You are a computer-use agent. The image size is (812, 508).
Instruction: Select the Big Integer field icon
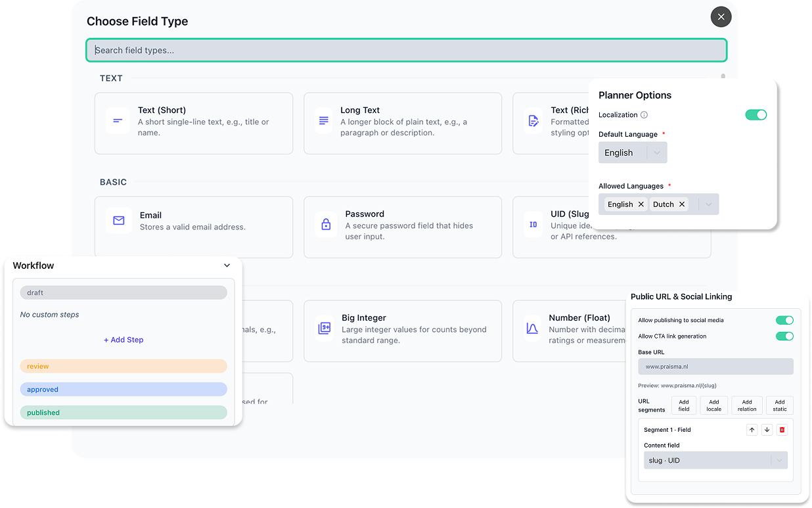324,329
